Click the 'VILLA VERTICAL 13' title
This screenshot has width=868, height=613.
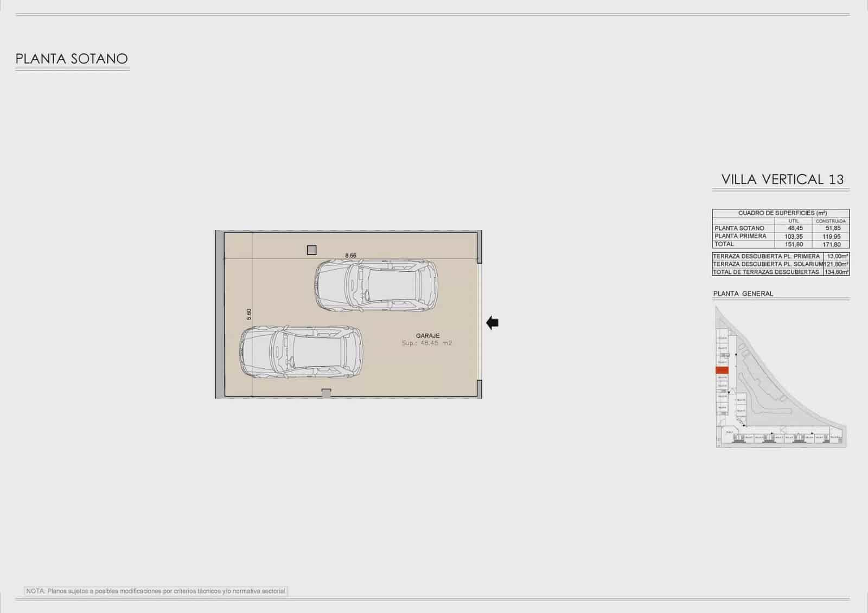(782, 179)
